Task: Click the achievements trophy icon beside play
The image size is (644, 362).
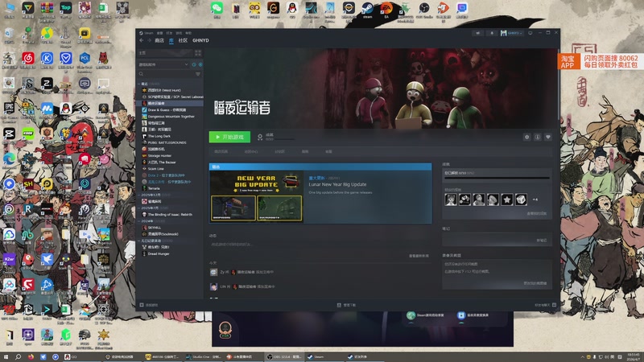Action: (x=260, y=137)
